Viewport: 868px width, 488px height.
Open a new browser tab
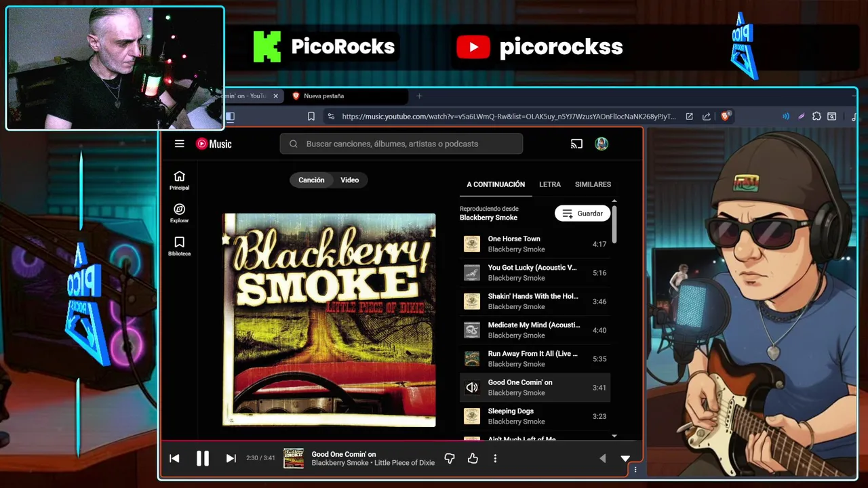point(419,96)
